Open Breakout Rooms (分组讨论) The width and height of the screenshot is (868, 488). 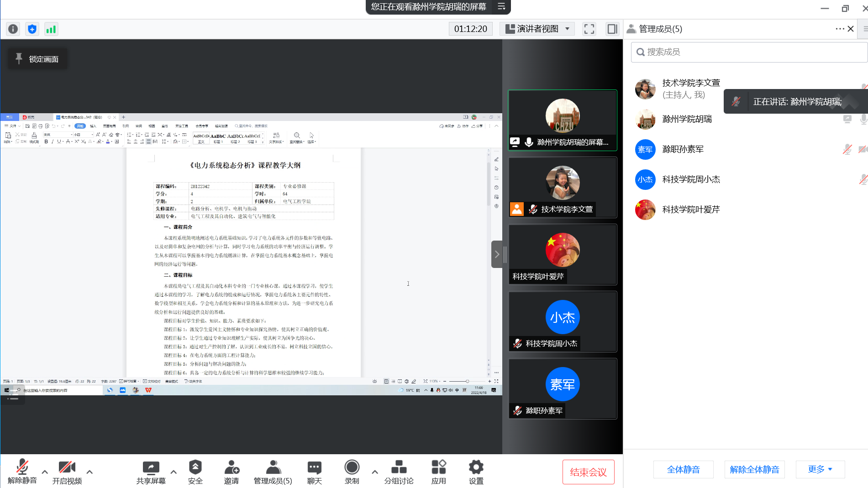pyautogui.click(x=399, y=472)
